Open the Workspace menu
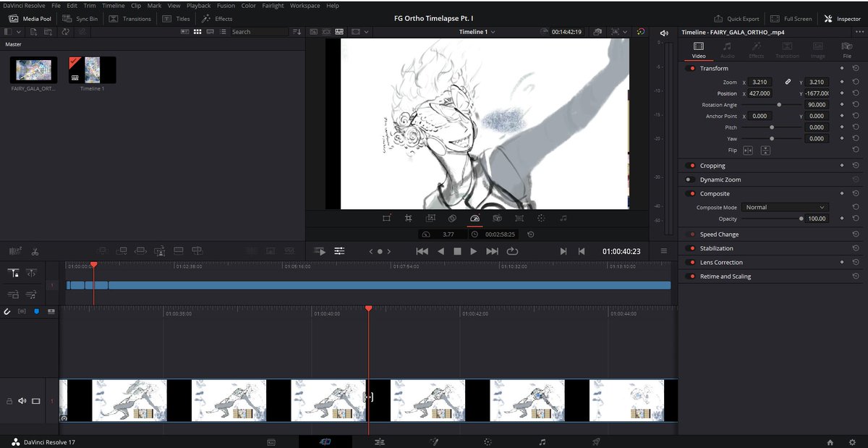This screenshot has width=868, height=448. [305, 5]
